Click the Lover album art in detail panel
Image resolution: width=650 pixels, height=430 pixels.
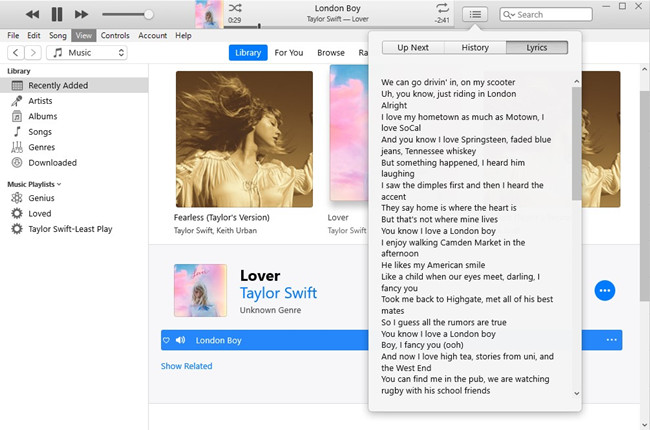200,290
